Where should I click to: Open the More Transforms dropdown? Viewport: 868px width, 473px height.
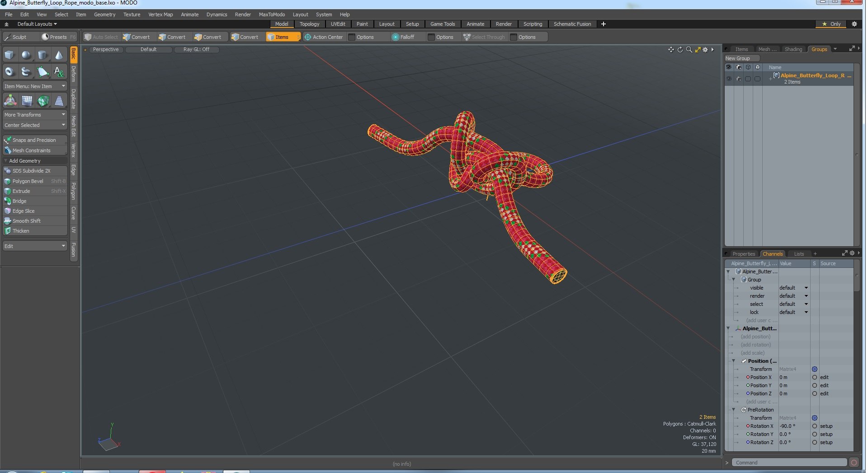click(x=35, y=115)
